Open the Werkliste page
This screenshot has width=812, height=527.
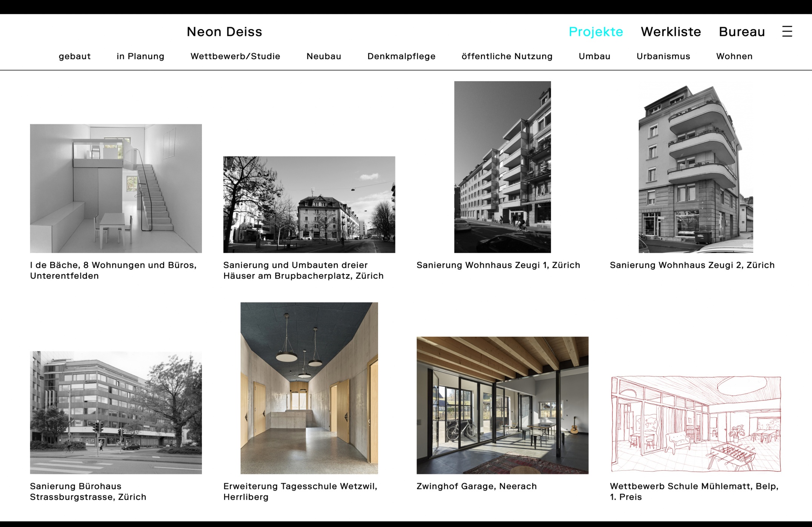[671, 32]
